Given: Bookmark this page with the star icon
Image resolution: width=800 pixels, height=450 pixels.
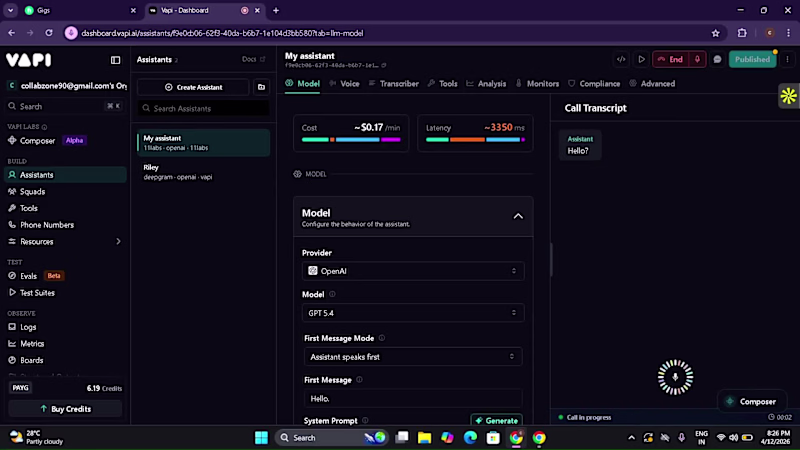Looking at the screenshot, I should pyautogui.click(x=715, y=33).
